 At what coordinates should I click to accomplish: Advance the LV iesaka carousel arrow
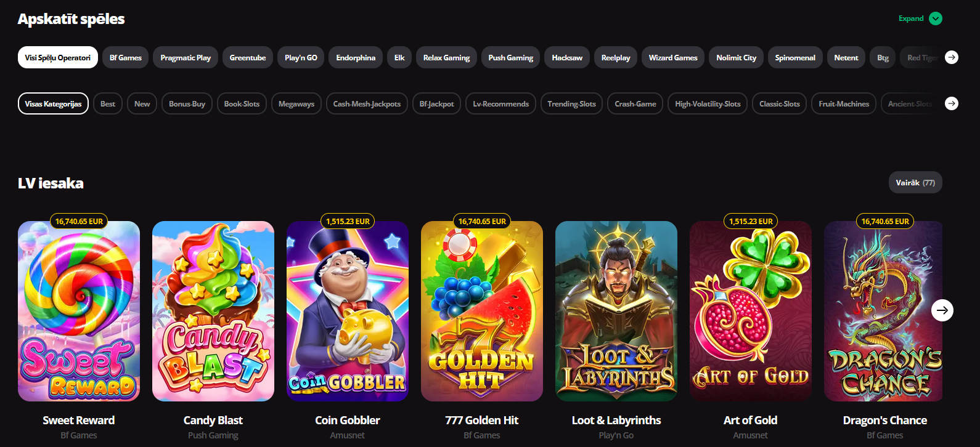tap(942, 310)
